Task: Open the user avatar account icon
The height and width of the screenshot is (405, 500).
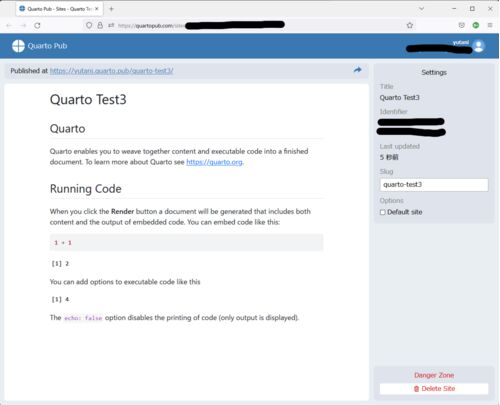Action: [479, 46]
